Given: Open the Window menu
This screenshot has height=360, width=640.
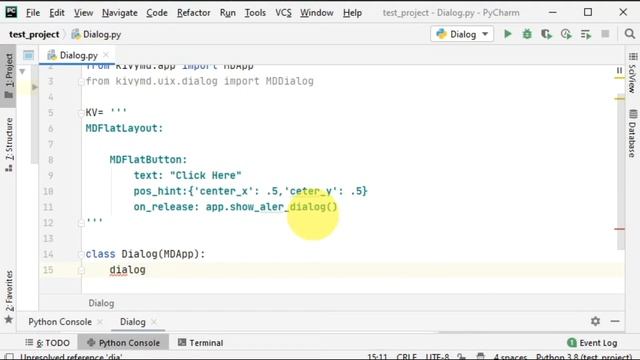Looking at the screenshot, I should click(x=317, y=13).
